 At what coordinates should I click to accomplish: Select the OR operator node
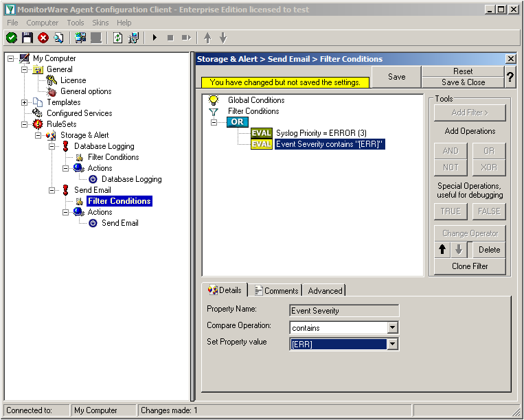coord(237,122)
